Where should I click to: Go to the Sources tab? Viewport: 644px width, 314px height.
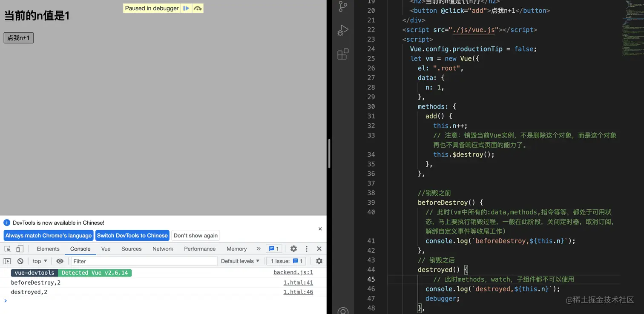[132, 249]
